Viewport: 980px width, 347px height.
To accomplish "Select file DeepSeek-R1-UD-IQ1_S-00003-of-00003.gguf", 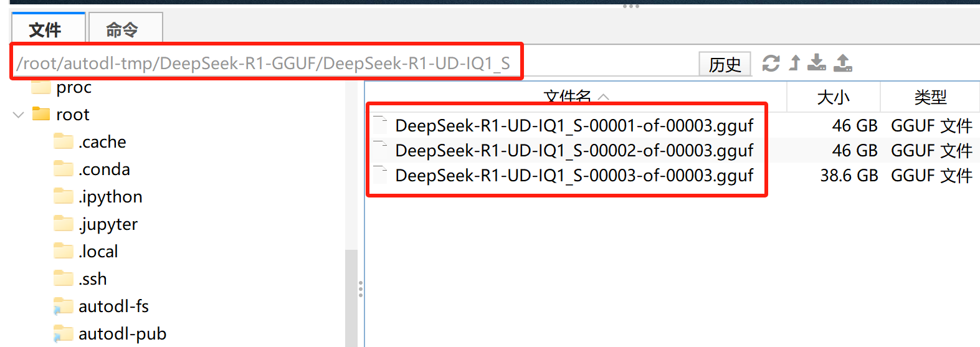I will [574, 176].
